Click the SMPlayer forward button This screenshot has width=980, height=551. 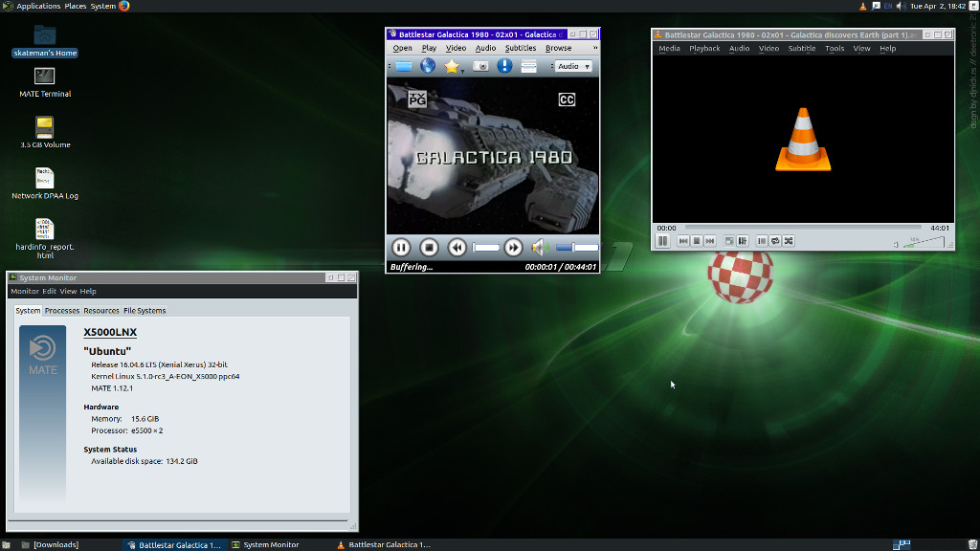pyautogui.click(x=513, y=248)
